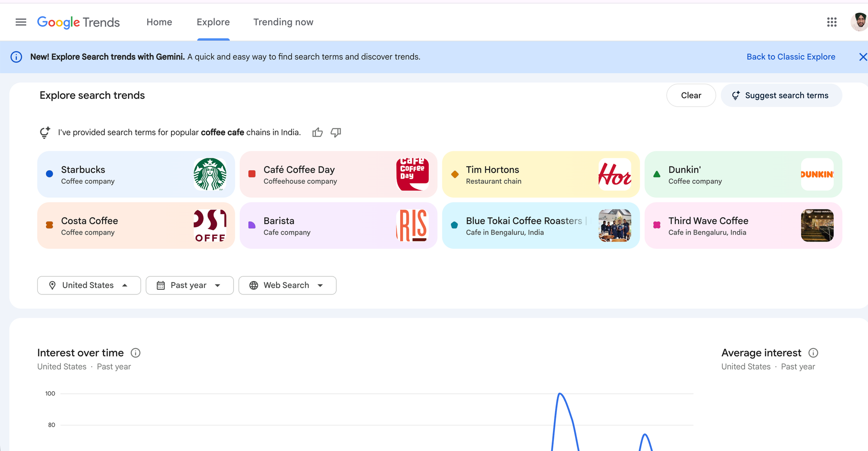Click the info icon beside Average interest
Image resolution: width=868 pixels, height=451 pixels.
[814, 353]
